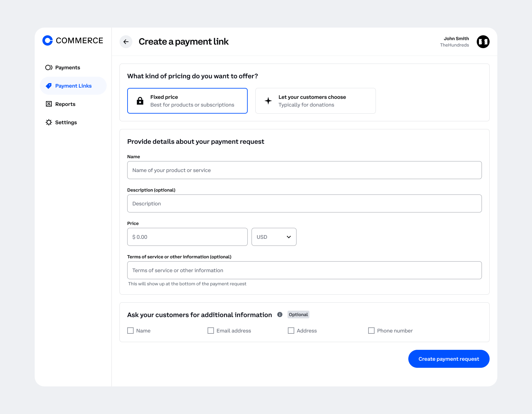Click the TheHundreds profile avatar
Screen dimensions: 532x414
click(483, 42)
